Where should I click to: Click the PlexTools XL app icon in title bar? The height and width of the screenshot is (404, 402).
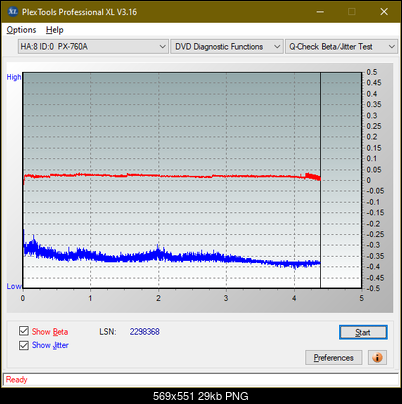coord(13,12)
